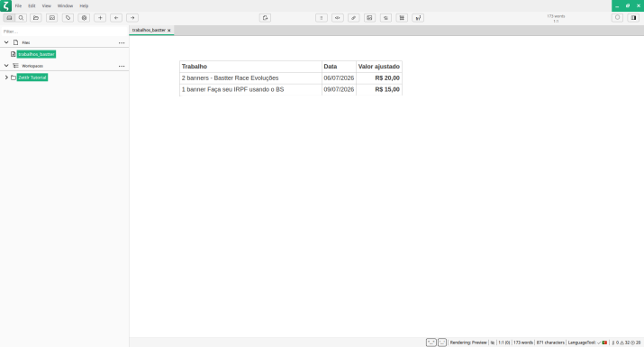Click the value cell R$ 20,00

378,78
